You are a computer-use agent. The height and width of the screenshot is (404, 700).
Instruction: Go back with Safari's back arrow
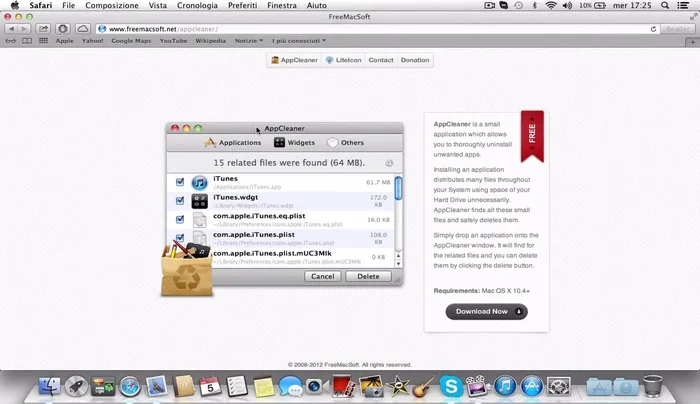pyautogui.click(x=11, y=29)
